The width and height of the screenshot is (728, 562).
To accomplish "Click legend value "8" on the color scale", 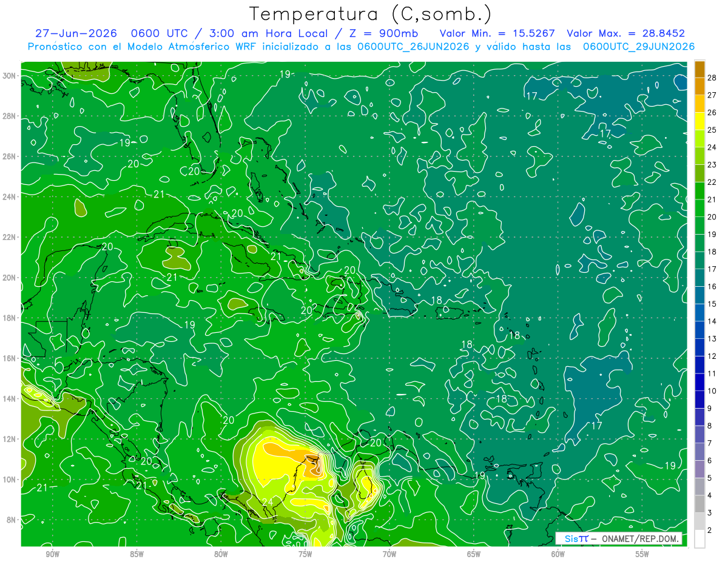I will [x=709, y=426].
